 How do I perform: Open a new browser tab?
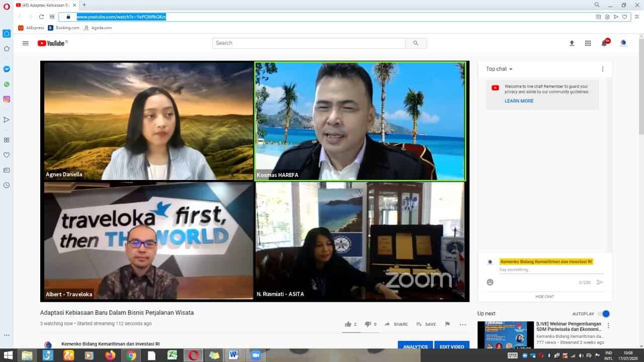tap(84, 5)
